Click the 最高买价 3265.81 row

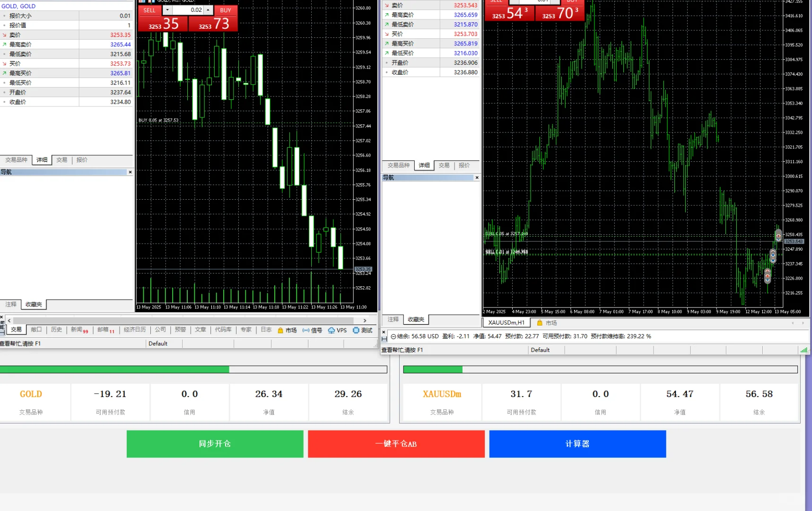[x=67, y=73]
